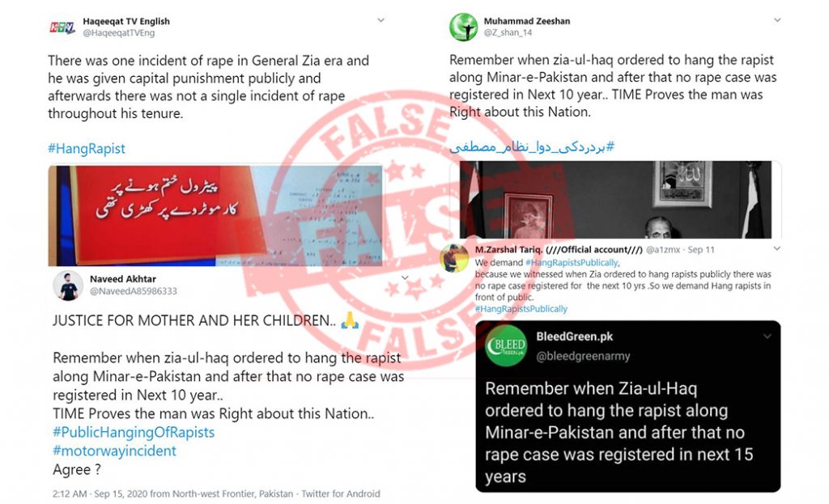The height and width of the screenshot is (504, 829).
Task: Open Naveed Akhtar tweet options chevron
Action: pos(405,277)
